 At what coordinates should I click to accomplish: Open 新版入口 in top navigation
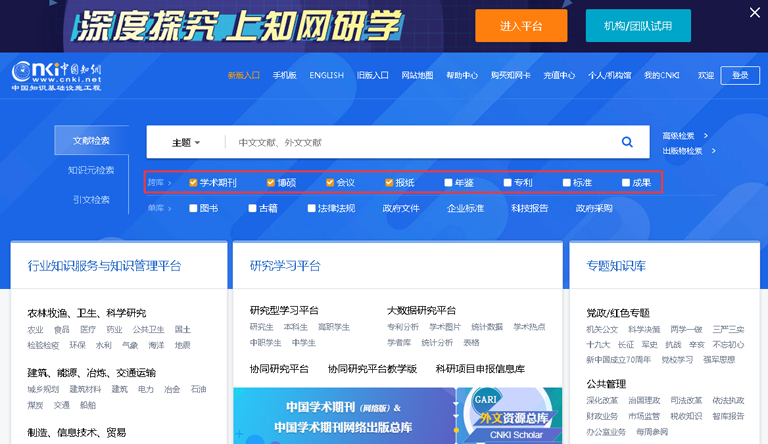coord(243,75)
